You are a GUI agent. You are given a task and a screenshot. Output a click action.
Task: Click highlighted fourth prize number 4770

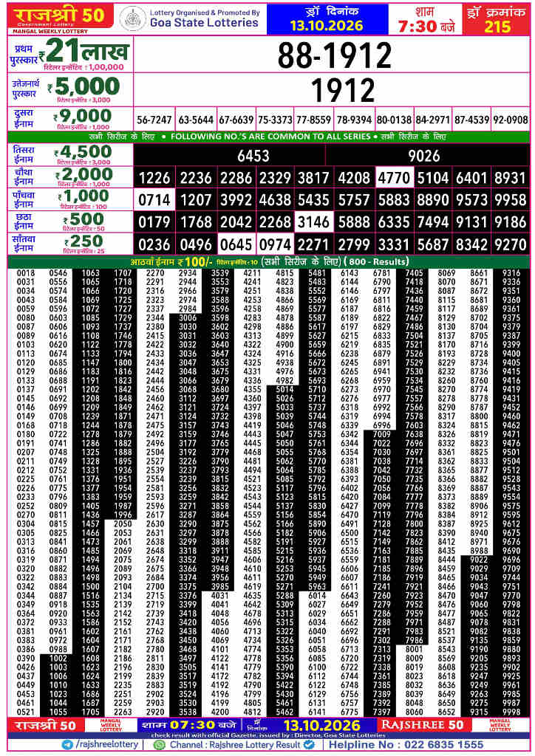(394, 178)
